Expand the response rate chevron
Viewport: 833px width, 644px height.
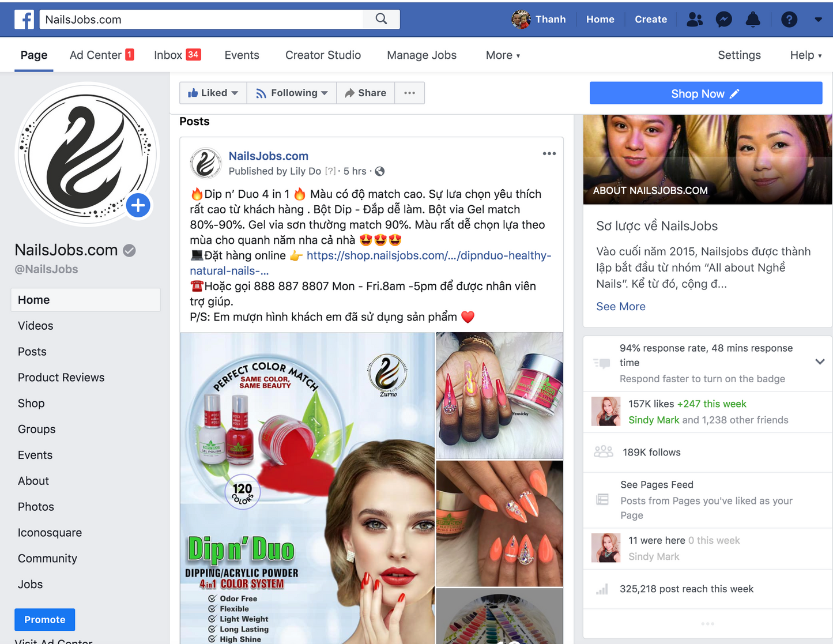[x=820, y=362]
